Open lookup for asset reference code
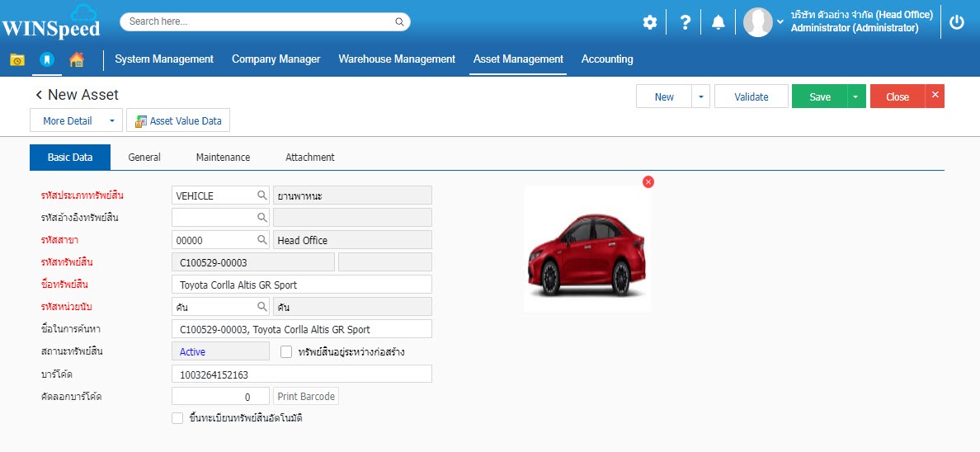 (x=261, y=218)
